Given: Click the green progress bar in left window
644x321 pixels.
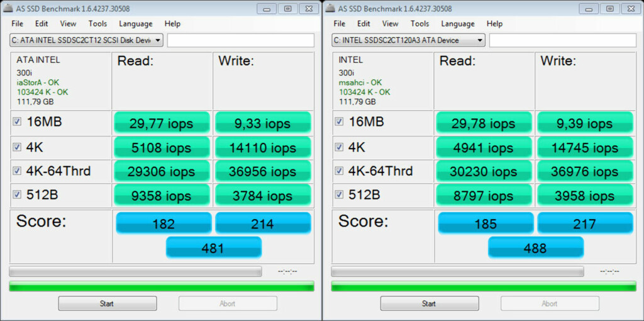Looking at the screenshot, I should coord(162,286).
